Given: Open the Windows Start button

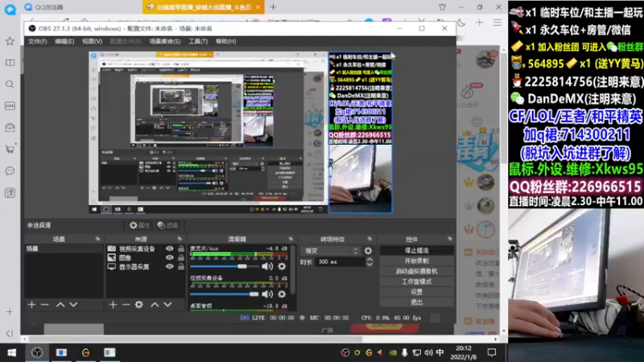Looking at the screenshot, I should [11, 352].
